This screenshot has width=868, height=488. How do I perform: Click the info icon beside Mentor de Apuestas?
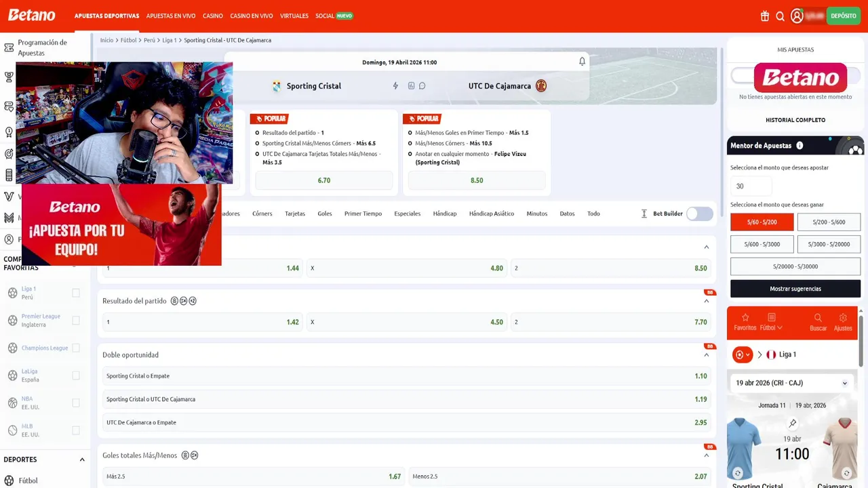pos(800,146)
